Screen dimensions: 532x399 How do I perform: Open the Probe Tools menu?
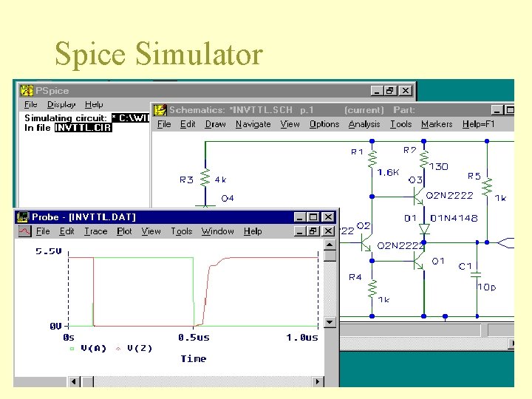tap(182, 231)
